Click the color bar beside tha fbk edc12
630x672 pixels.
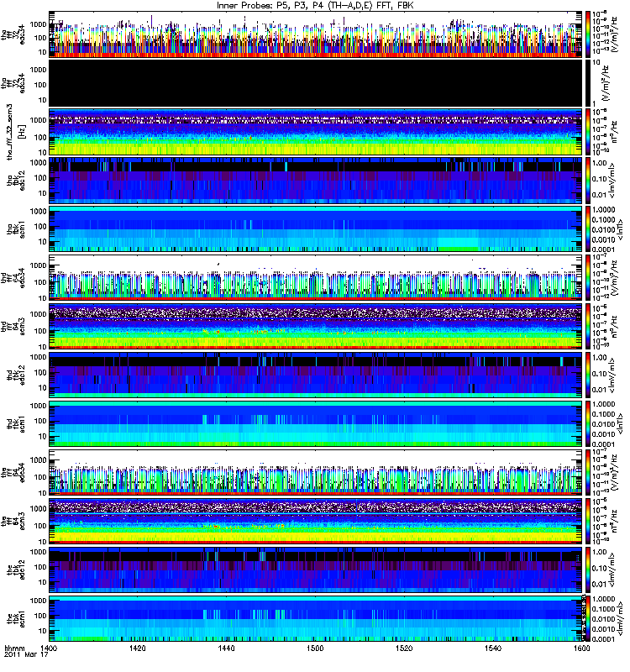click(x=588, y=181)
